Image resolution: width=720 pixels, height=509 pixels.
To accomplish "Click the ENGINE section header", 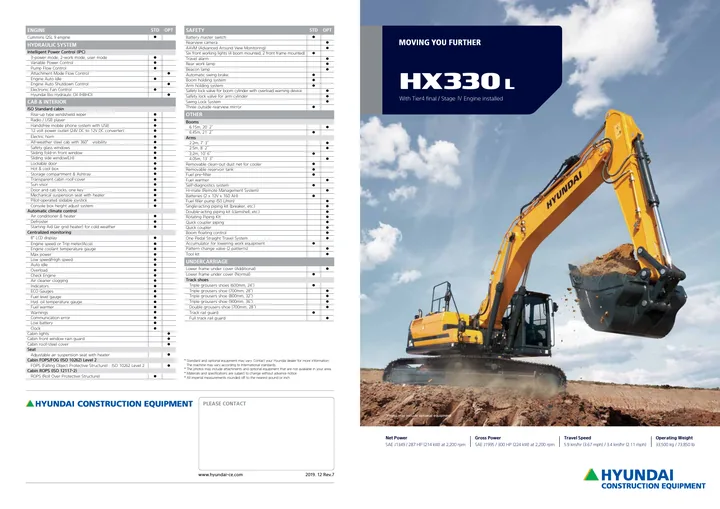I will 101,30.
